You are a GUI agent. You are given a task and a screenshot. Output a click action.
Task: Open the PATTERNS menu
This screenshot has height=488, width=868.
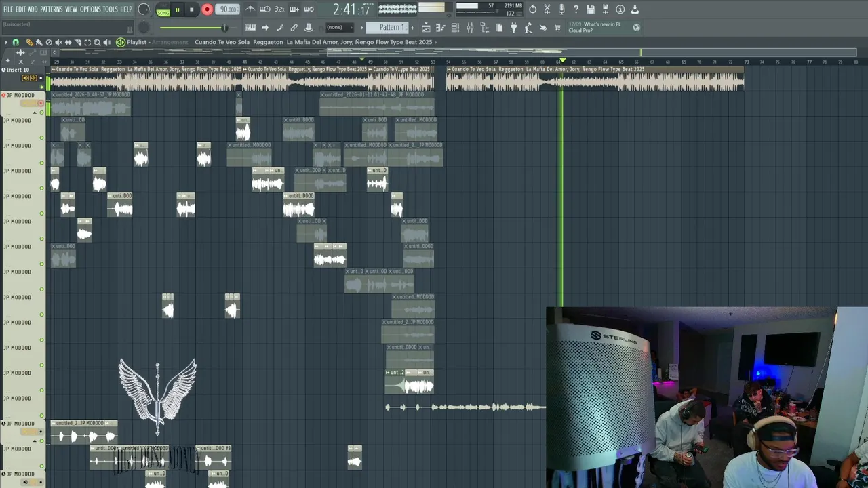click(51, 9)
